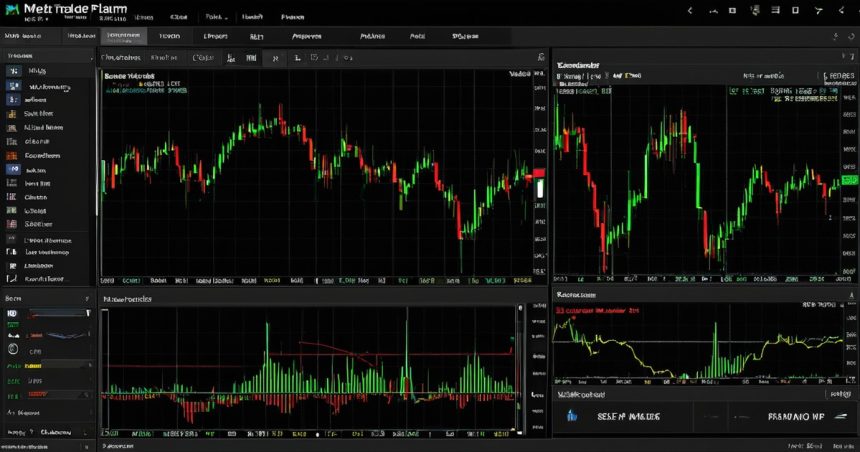
Task: Toggle the red highlighted row in lower-left panel
Action: coord(48,394)
